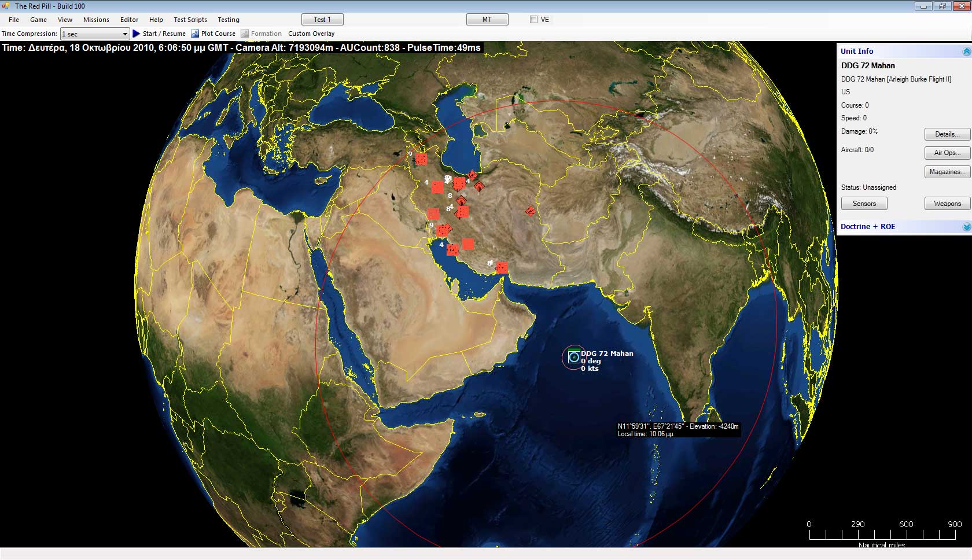Click the Air Ops... button

click(947, 153)
